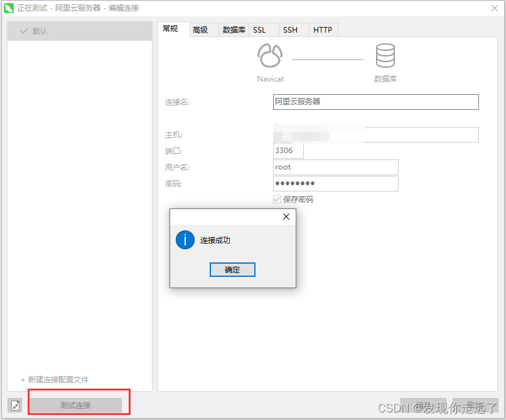Click the 测试连接 button
Viewport: 506px width, 420px height.
75,405
